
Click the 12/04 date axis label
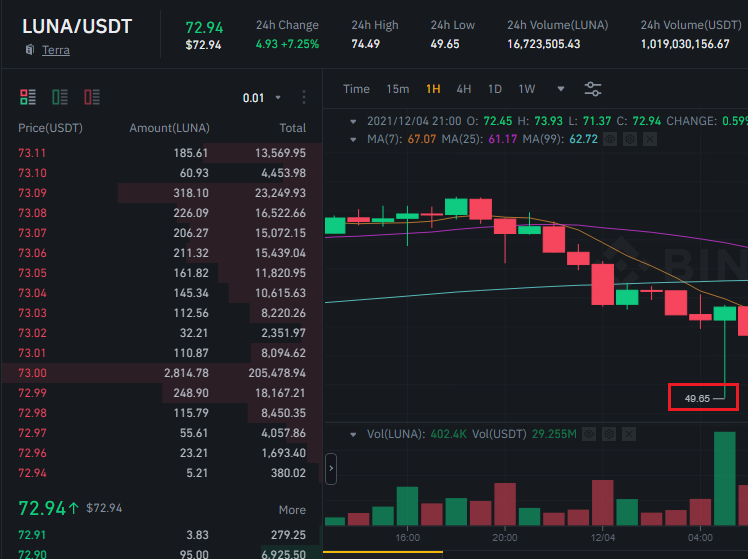coord(603,538)
